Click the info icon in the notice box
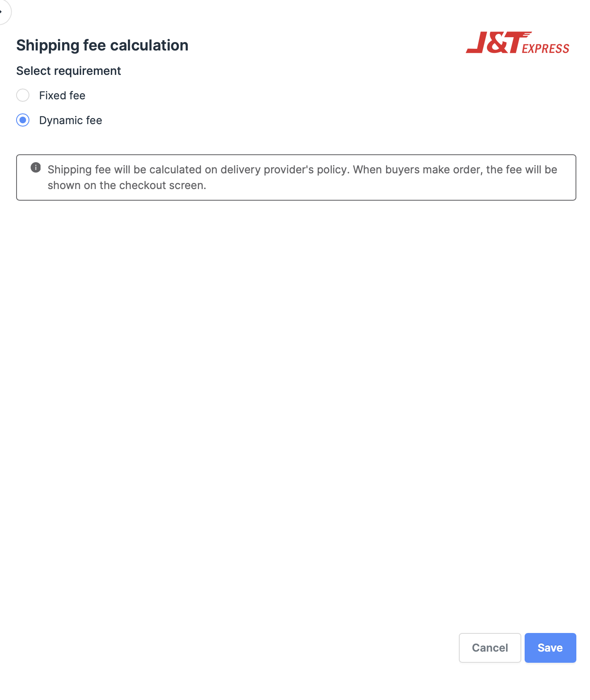The width and height of the screenshot is (590, 700). 36,168
